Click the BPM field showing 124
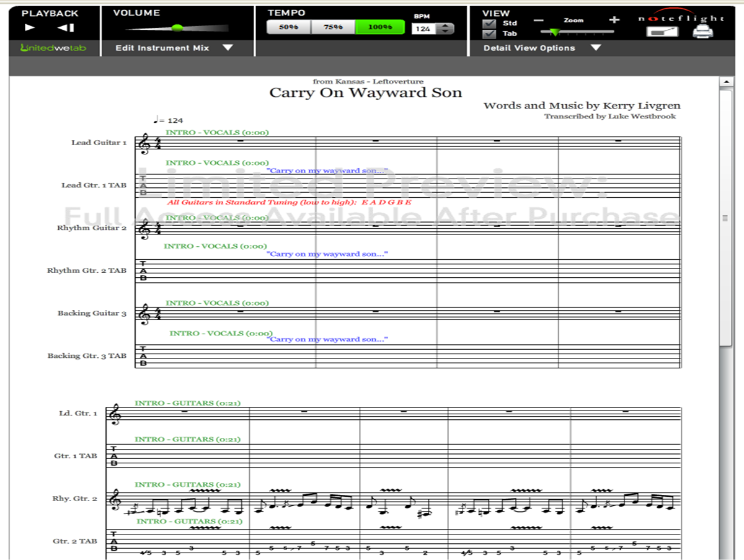This screenshot has height=560, width=744. coord(424,29)
